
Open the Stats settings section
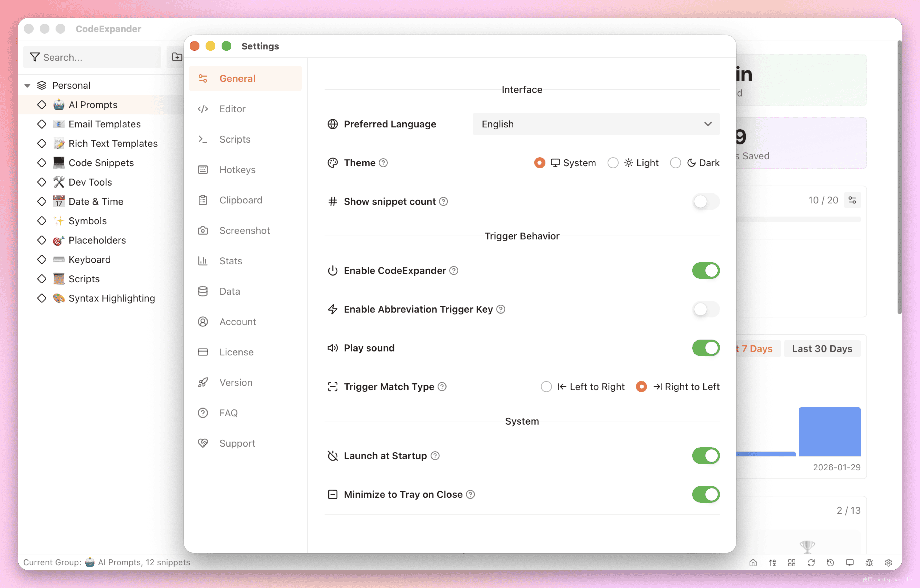(230, 261)
